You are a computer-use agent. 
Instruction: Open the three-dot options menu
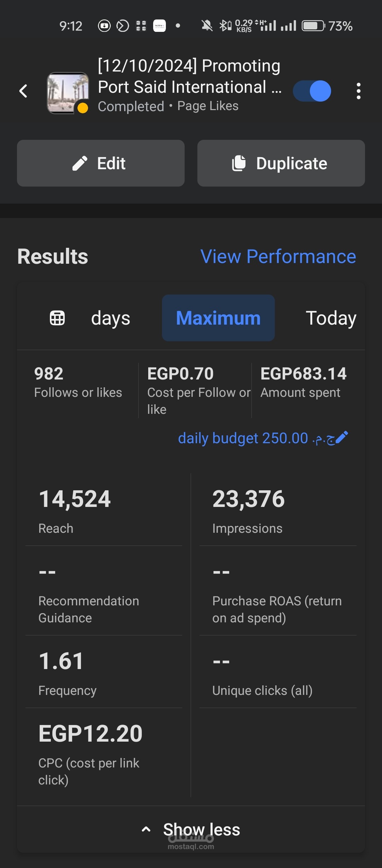(359, 91)
